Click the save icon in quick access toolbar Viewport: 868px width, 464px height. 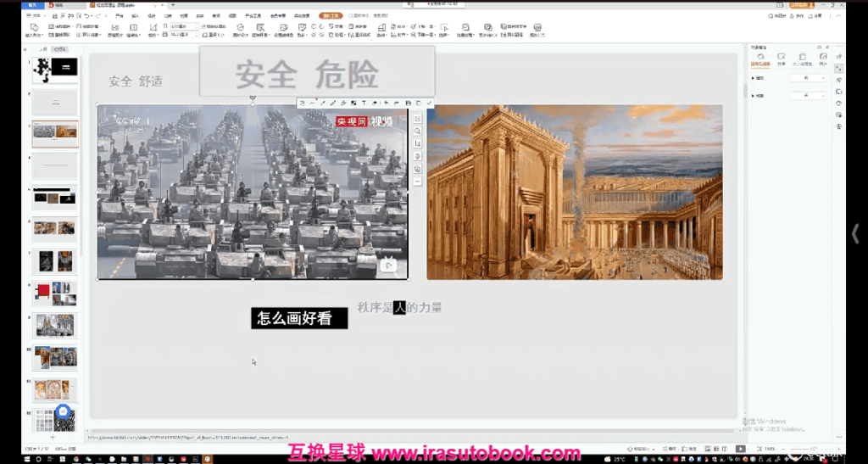[x=55, y=16]
